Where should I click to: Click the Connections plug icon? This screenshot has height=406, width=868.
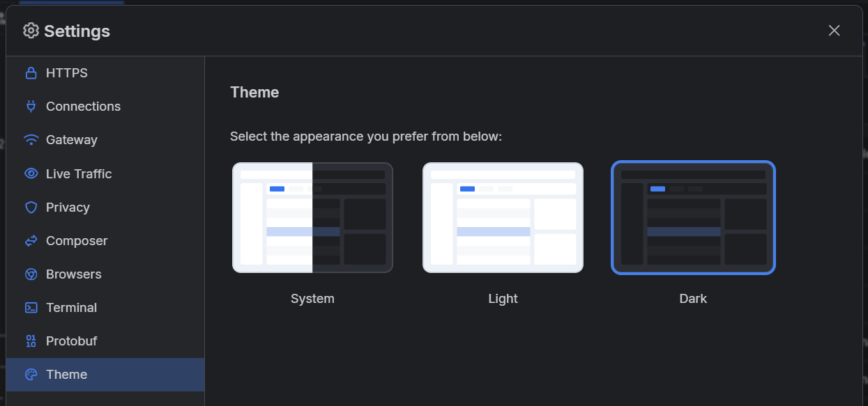point(31,107)
